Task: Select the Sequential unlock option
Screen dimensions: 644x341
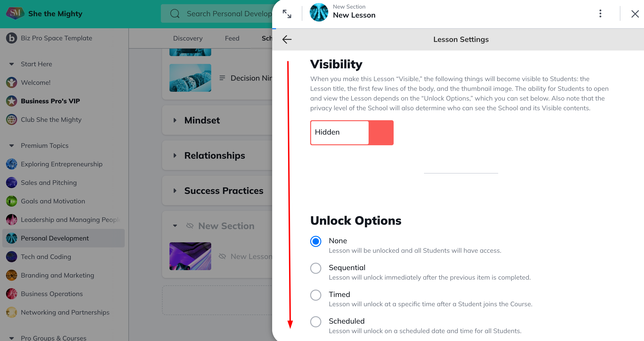Action: point(316,268)
